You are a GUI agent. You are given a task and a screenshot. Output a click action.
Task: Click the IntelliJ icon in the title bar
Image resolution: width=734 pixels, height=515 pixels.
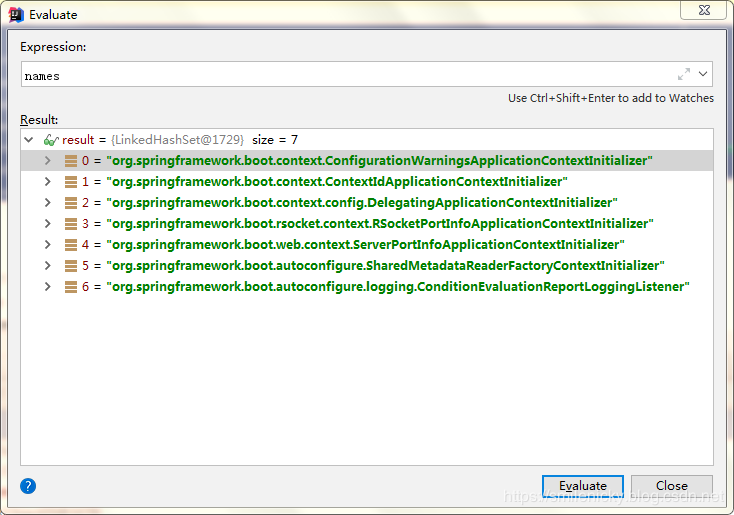(16, 15)
